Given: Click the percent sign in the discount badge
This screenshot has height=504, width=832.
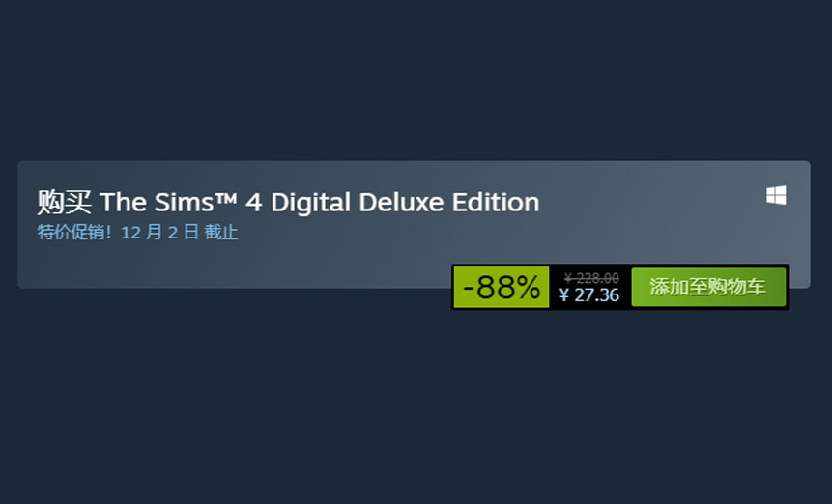Looking at the screenshot, I should pyautogui.click(x=529, y=288).
